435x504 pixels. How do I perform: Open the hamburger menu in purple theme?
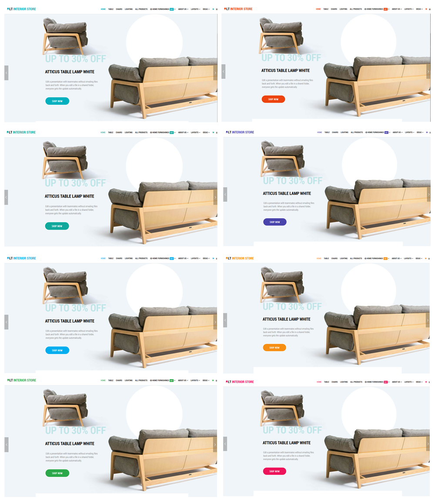coord(430,133)
